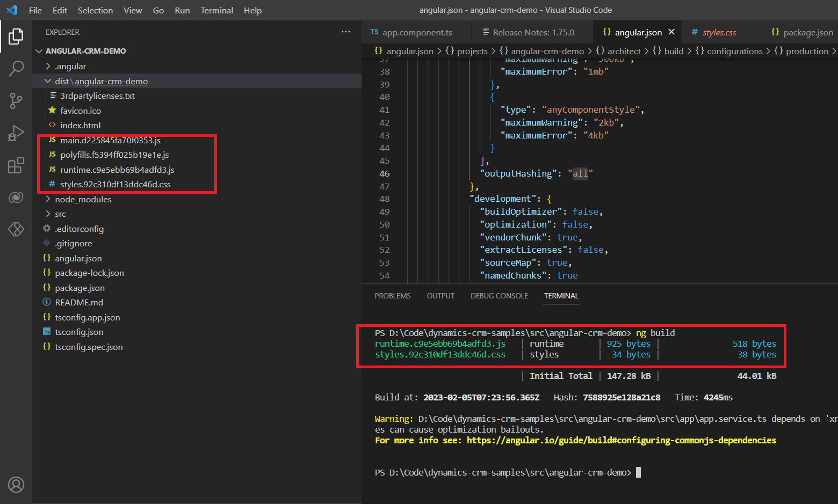Open the Extensions view icon
838x504 pixels.
16,165
